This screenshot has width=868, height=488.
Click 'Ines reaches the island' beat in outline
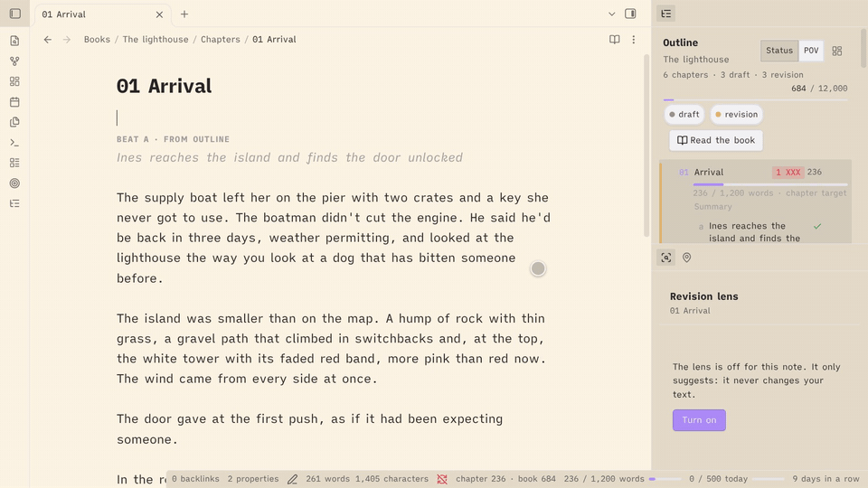point(754,232)
